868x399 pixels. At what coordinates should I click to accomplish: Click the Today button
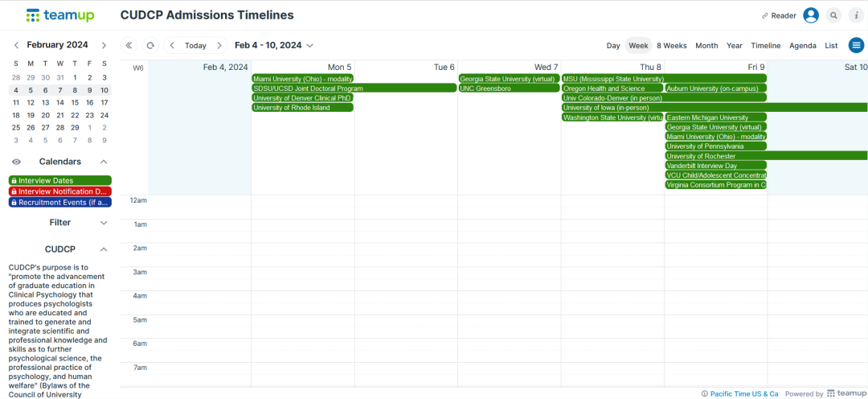tap(195, 46)
